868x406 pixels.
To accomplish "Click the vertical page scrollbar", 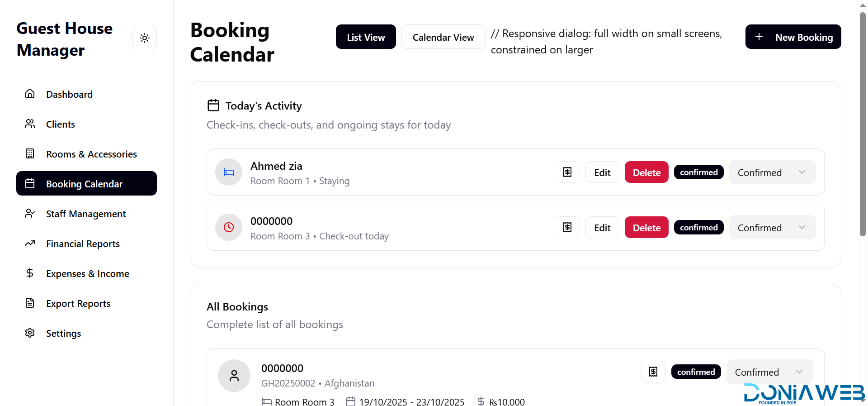I will coord(863,122).
